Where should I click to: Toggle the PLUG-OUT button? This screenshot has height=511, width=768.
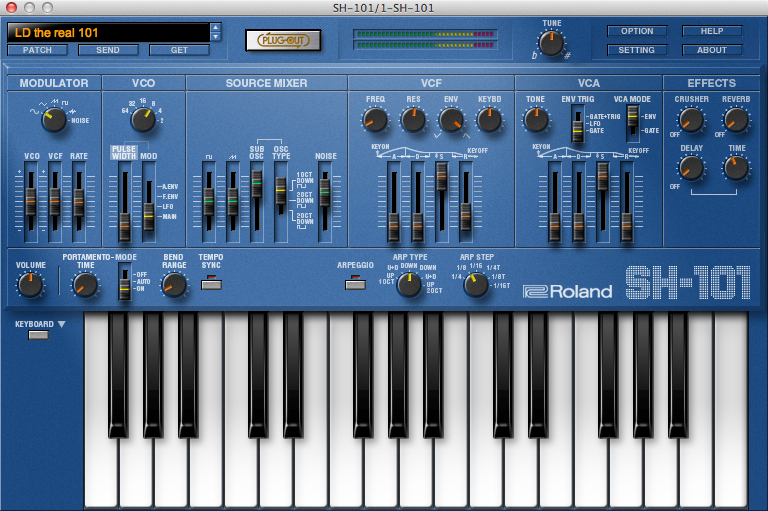tap(284, 40)
